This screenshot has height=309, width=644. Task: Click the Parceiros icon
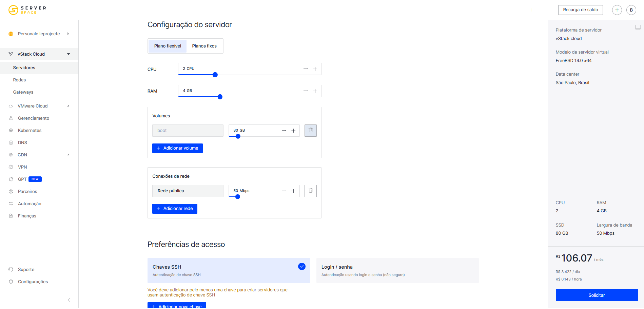[x=11, y=192]
